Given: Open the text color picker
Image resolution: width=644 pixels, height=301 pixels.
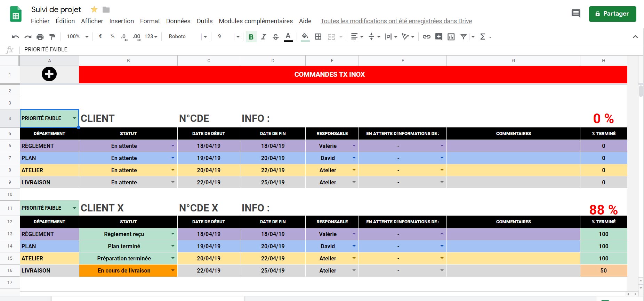Looking at the screenshot, I should 288,36.
